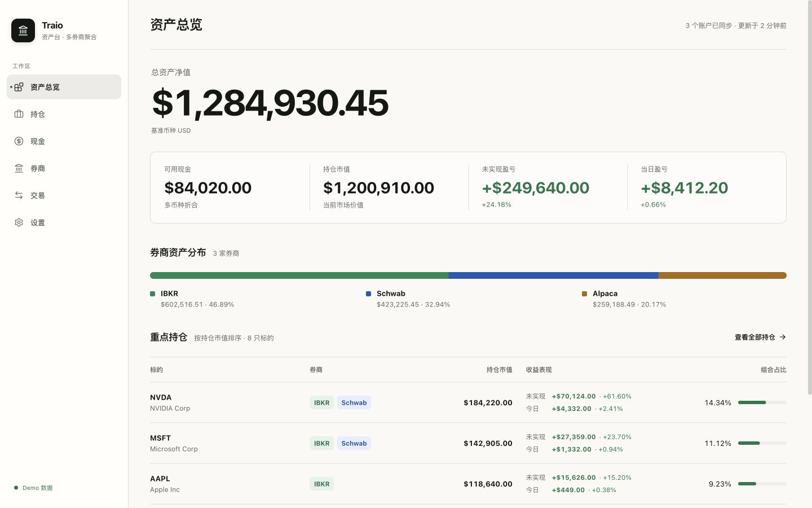Click the AAPL ticker symbol

160,479
